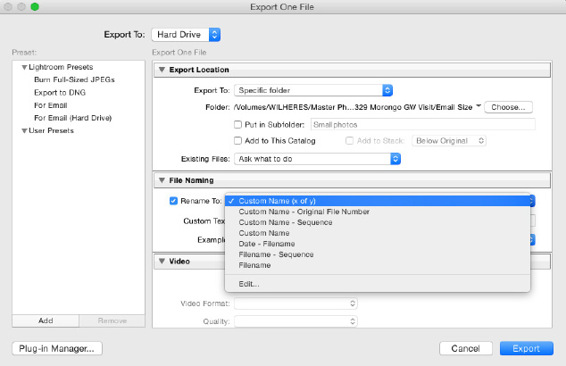Image resolution: width=566 pixels, height=366 pixels.
Task: Collapse the Export Location section
Action: [x=162, y=70]
